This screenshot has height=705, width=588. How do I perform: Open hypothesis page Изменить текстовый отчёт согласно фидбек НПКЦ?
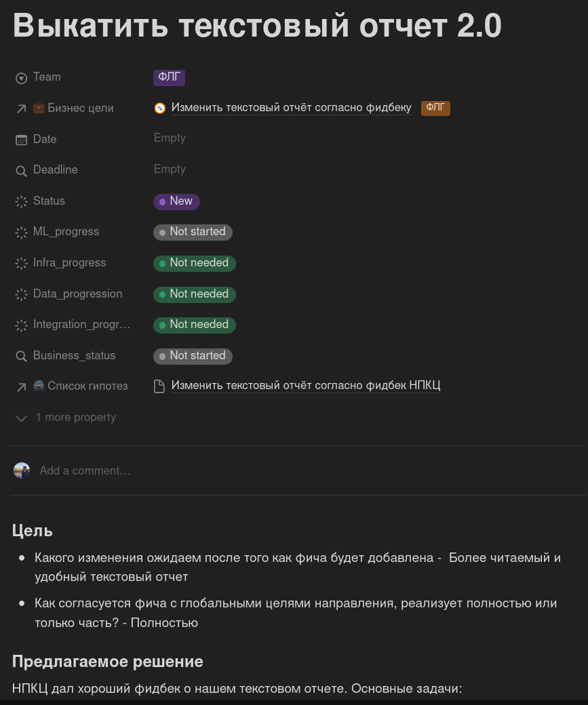click(x=306, y=386)
